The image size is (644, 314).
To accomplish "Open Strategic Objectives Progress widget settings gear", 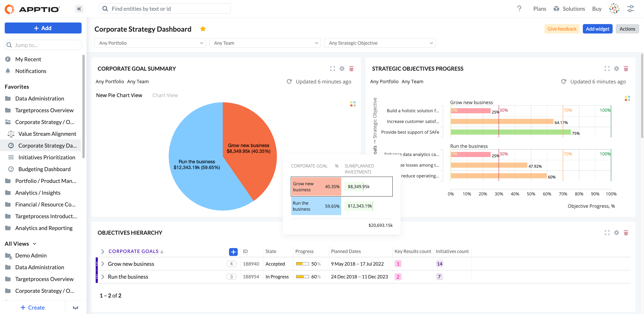I will (616, 69).
